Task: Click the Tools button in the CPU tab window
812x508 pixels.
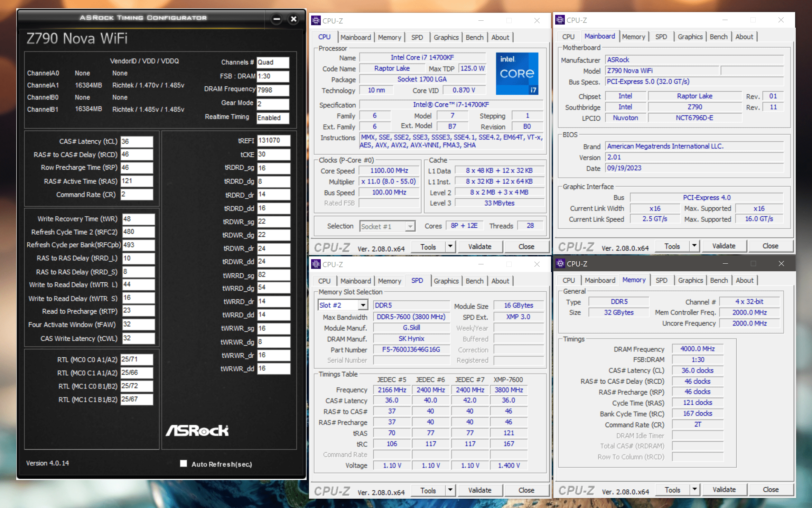Action: (x=428, y=247)
